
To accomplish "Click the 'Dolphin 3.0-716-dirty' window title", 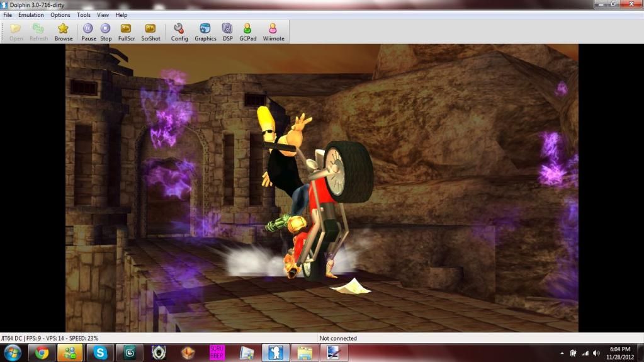I will (37, 5).
